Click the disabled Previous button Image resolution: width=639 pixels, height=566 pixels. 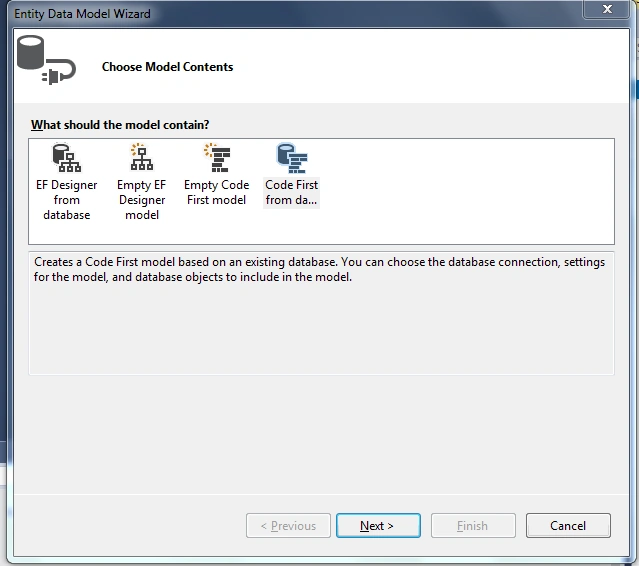pyautogui.click(x=288, y=526)
